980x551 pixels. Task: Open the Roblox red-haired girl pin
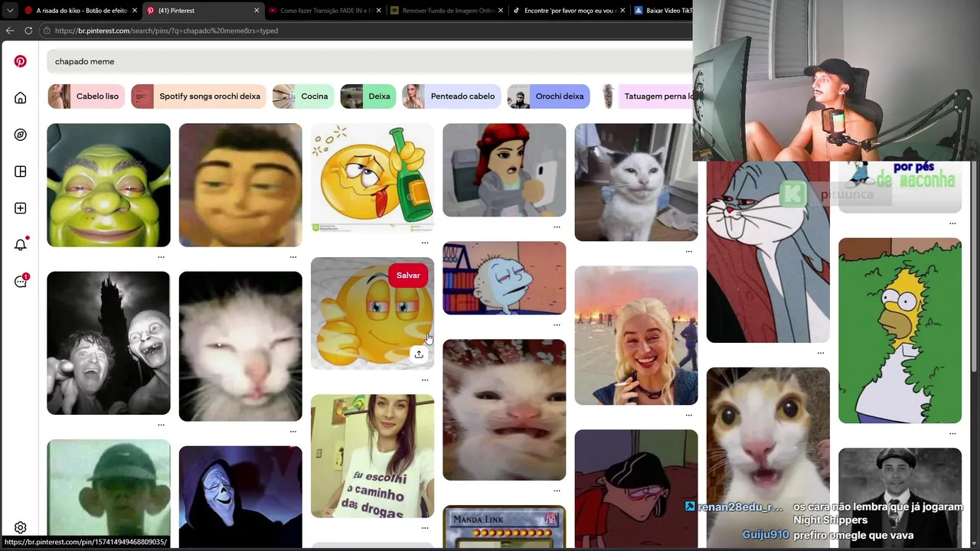[x=505, y=170]
